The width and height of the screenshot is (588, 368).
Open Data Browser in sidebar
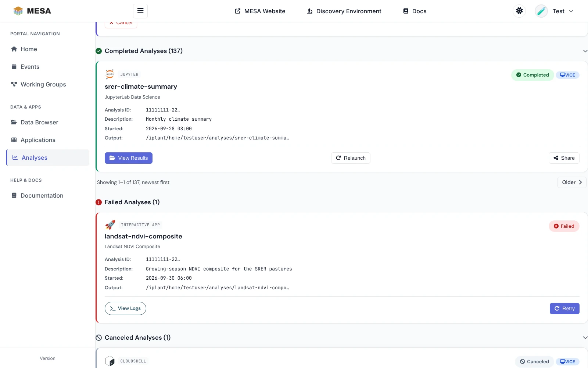48,122
